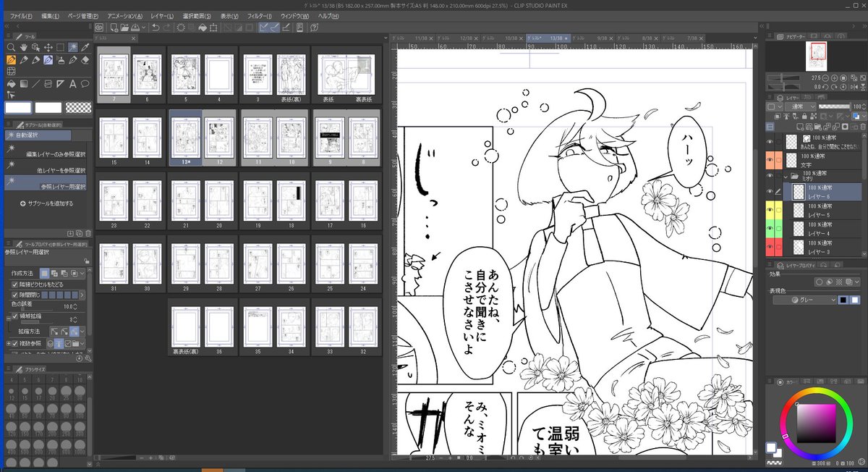Select the Fill bucket tool

tap(11, 84)
